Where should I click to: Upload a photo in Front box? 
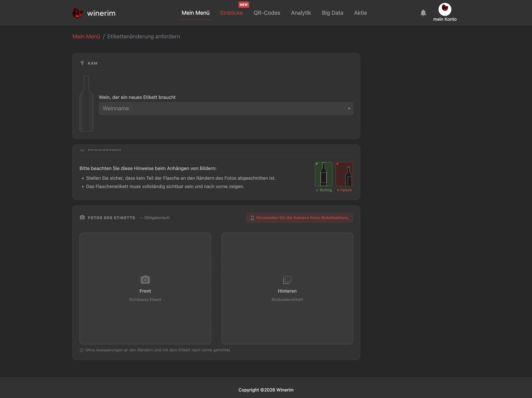[x=145, y=288]
